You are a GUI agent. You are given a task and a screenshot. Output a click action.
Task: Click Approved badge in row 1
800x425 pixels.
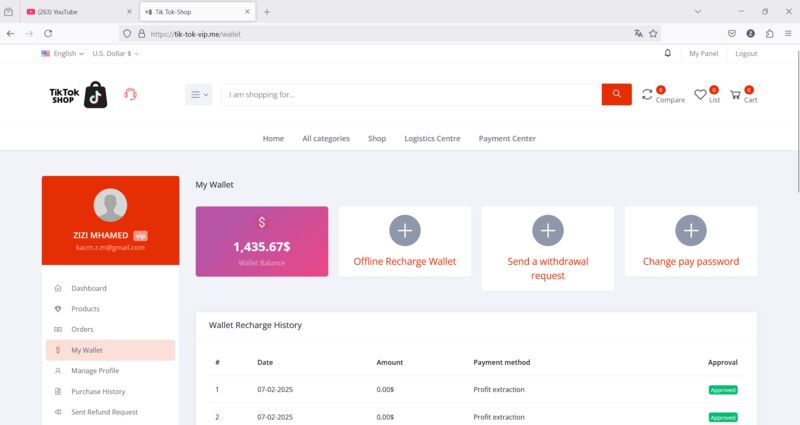[723, 390]
